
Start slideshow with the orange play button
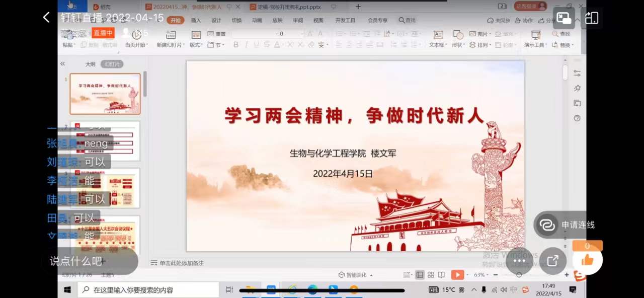pyautogui.click(x=457, y=275)
